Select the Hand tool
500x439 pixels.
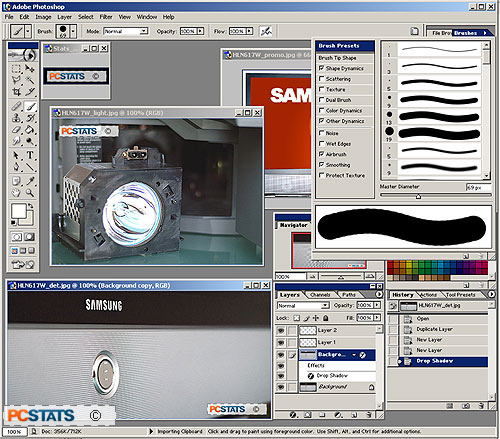tap(16, 193)
